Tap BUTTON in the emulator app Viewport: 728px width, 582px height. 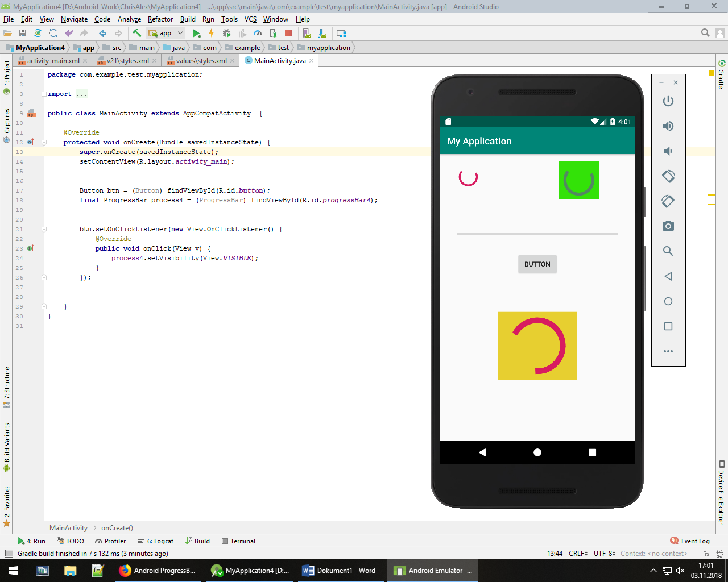pyautogui.click(x=537, y=264)
